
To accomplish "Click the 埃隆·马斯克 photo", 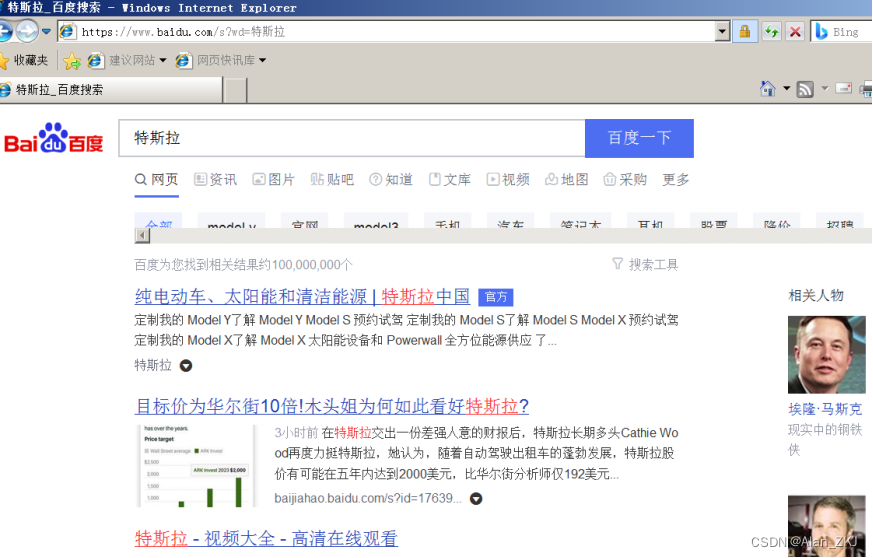I will [827, 355].
